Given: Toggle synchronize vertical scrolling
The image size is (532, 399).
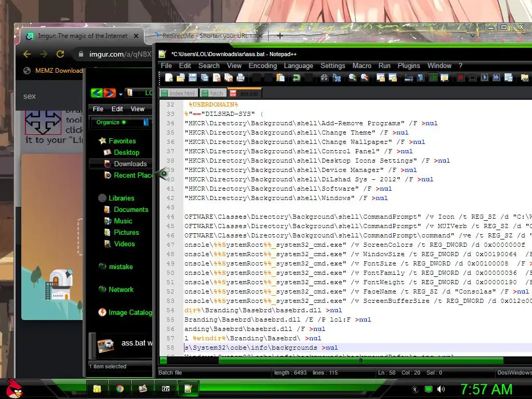Looking at the screenshot, I should click(381, 78).
